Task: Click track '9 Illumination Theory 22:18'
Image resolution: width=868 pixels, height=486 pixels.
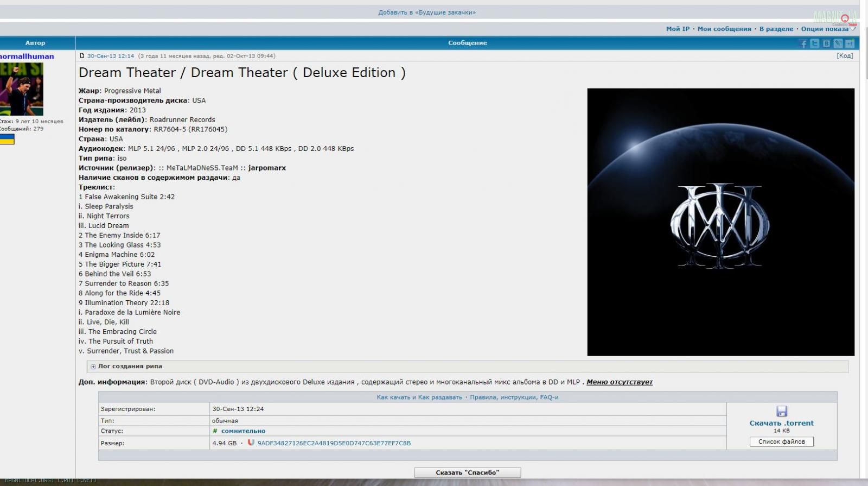Action: click(x=124, y=303)
